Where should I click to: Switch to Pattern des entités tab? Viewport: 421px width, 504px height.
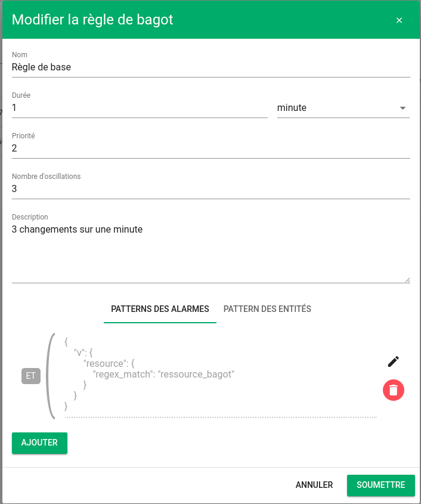[x=267, y=309]
